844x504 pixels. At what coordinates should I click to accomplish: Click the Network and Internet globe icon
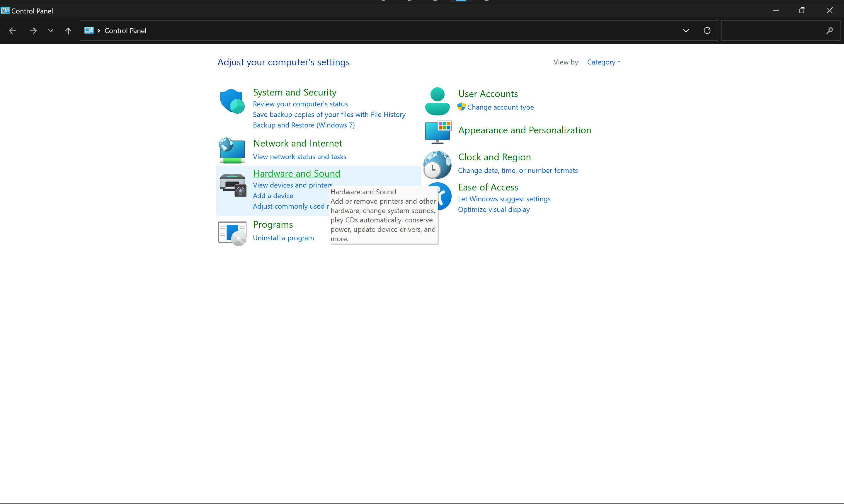coord(232,150)
